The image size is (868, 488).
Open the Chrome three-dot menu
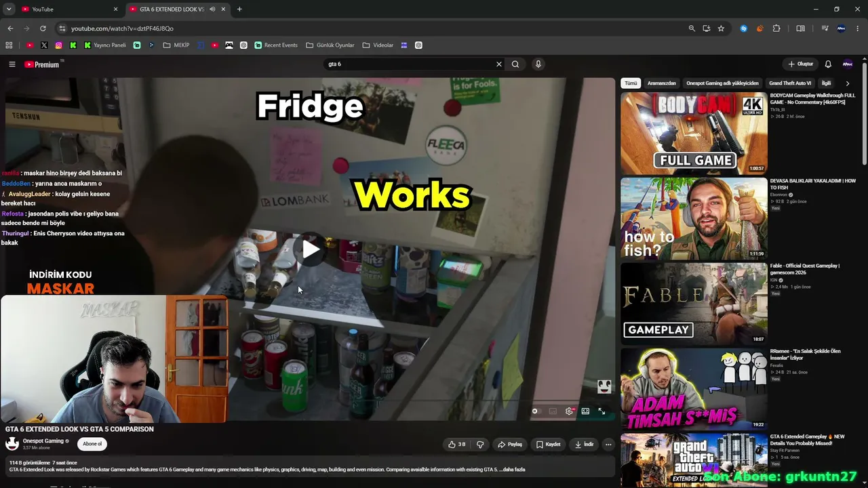click(x=858, y=28)
